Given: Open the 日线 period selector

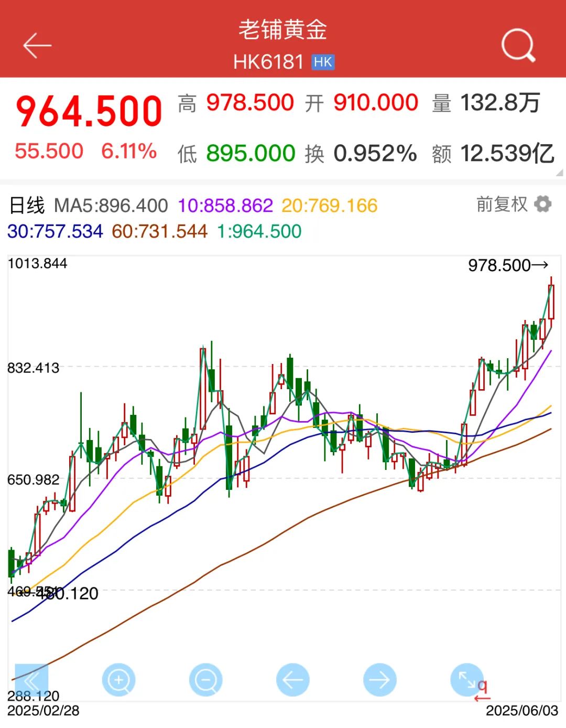Looking at the screenshot, I should pos(27,206).
